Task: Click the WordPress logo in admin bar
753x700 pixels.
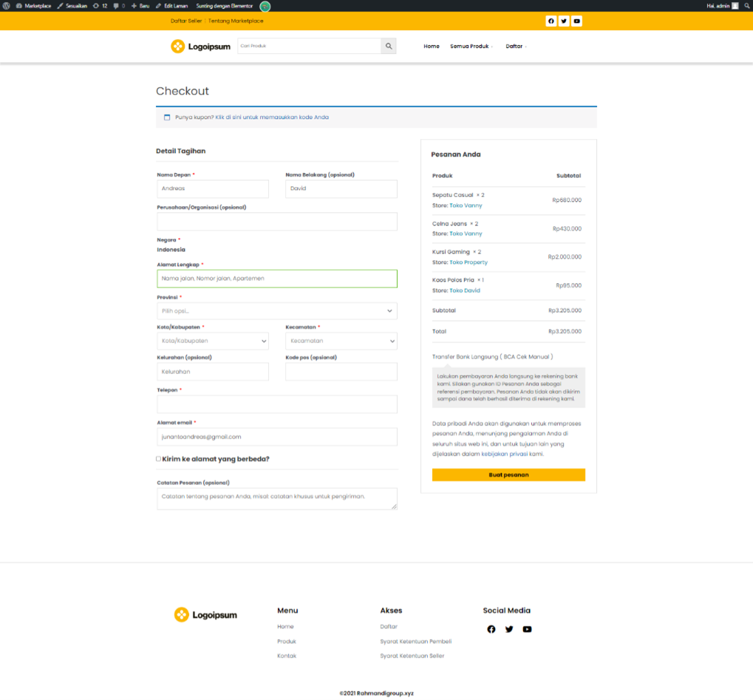Action: [7, 5]
